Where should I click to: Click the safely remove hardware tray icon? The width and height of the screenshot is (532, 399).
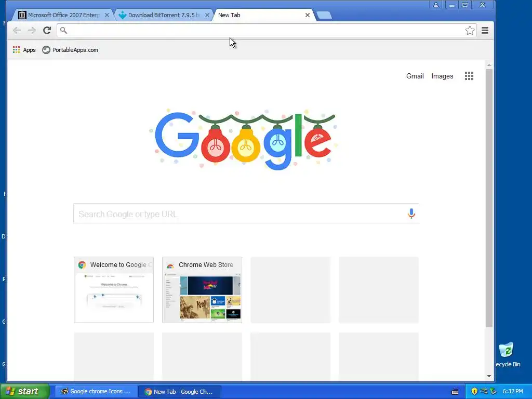tap(493, 391)
